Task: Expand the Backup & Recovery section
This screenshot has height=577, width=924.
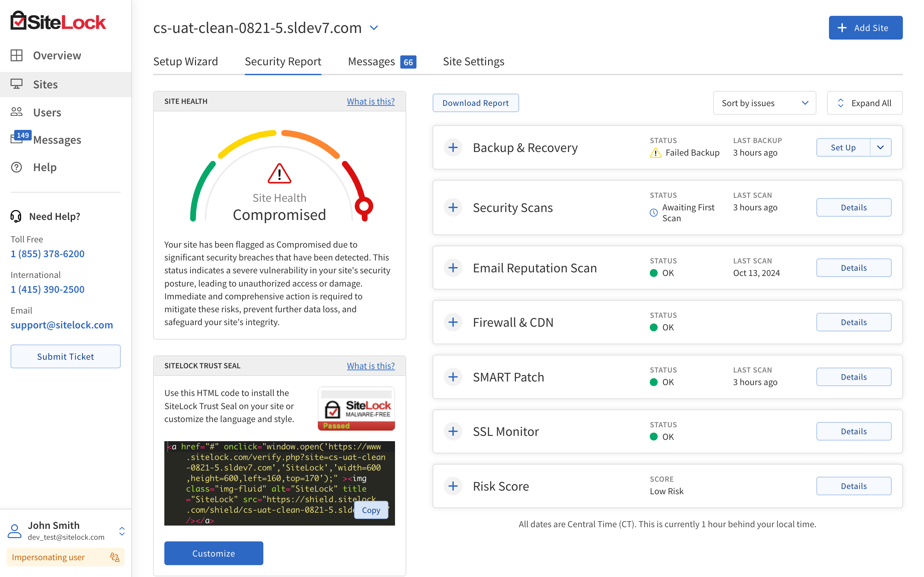Action: point(453,147)
